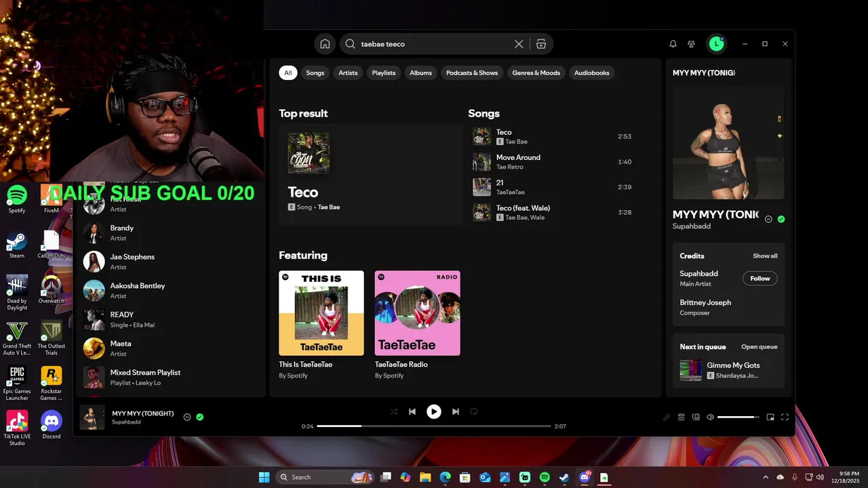Seek on the song progress bar
Screen dimensions: 868x488
[x=434, y=426]
